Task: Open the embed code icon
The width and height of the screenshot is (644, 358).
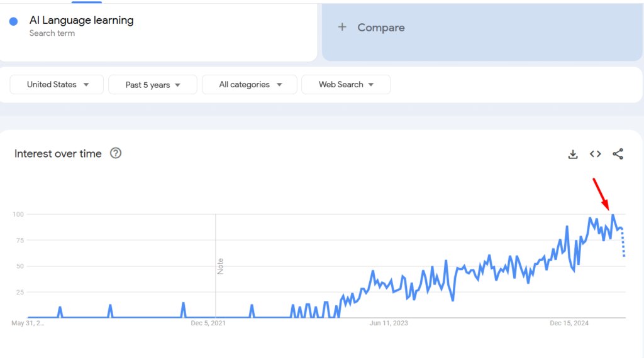Action: coord(596,154)
